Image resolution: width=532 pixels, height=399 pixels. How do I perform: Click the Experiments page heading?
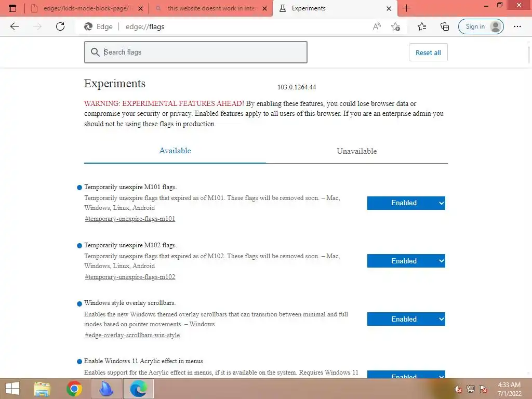(x=115, y=84)
